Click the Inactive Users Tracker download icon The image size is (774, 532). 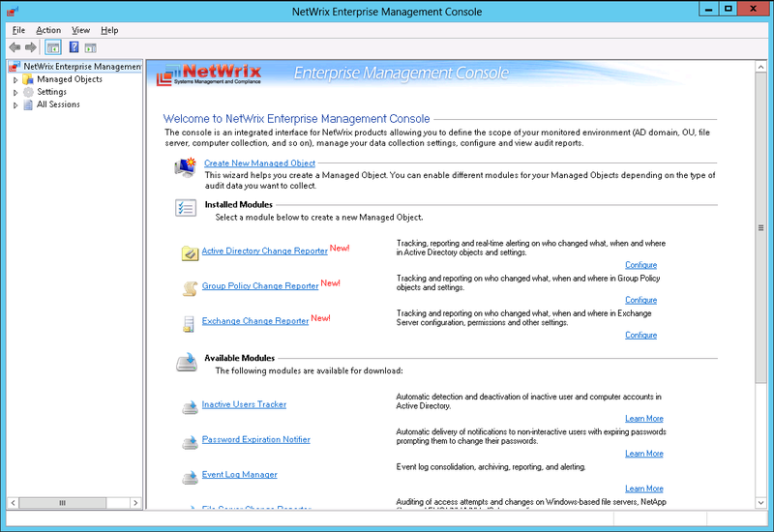190,407
